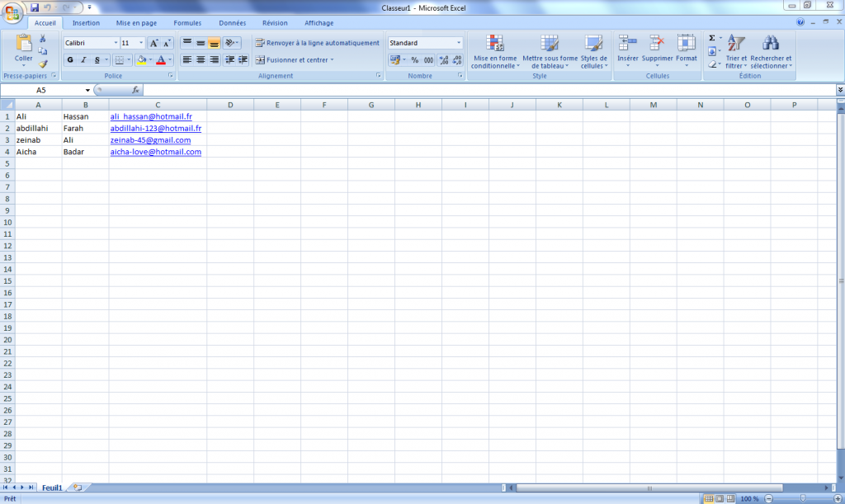
Task: Click the Trier et filtrer icon
Action: [736, 51]
